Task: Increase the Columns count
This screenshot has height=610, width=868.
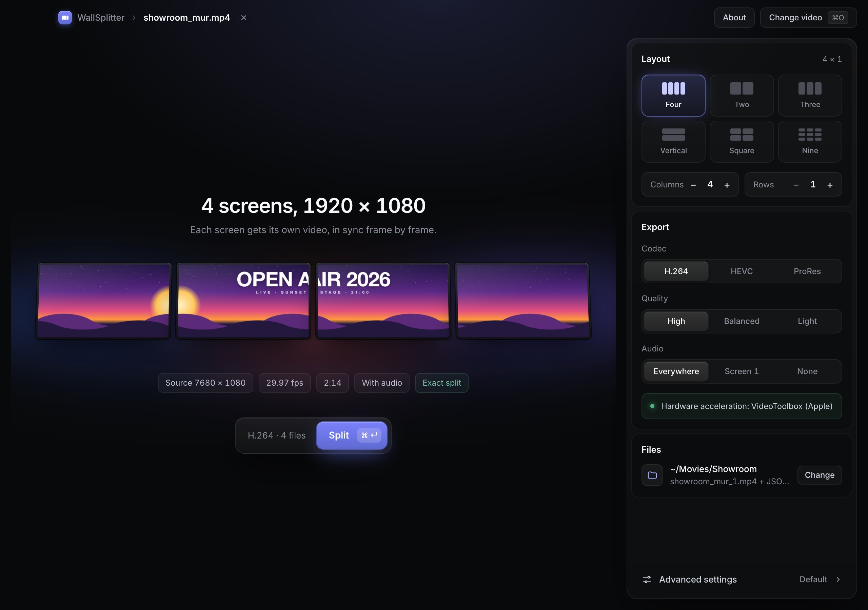Action: point(727,185)
